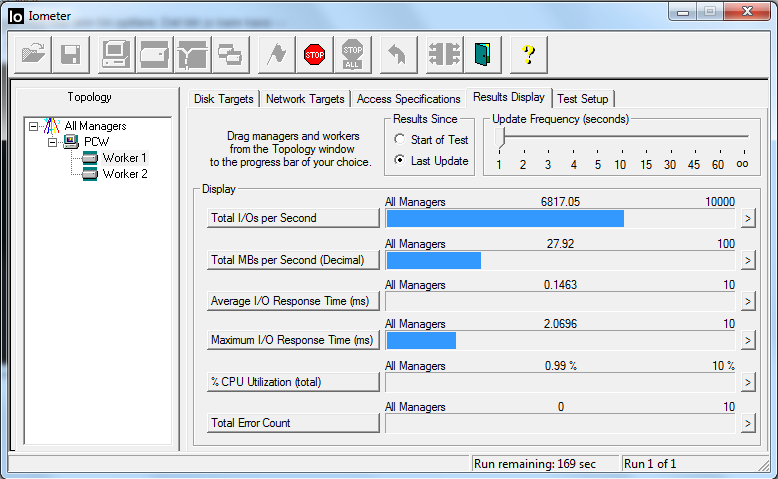Click Total I/Os per Second progress bar
Image resolution: width=778 pixels, height=479 pixels.
[x=560, y=218]
